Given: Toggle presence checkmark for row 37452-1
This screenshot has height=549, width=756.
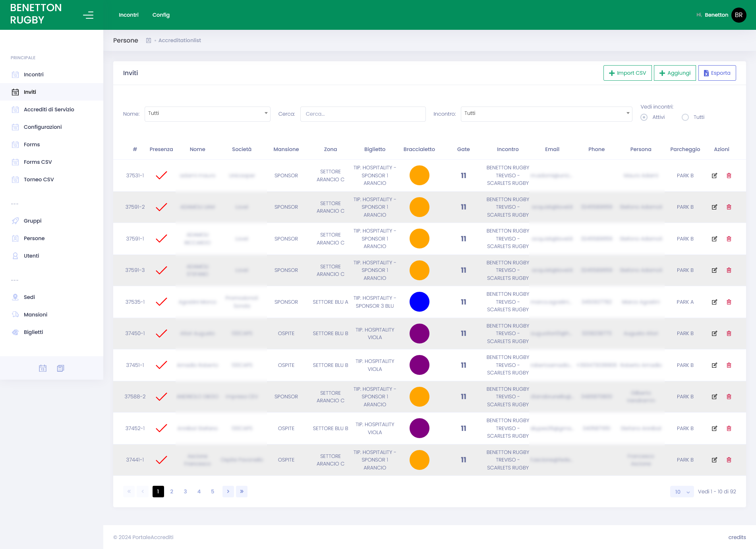Looking at the screenshot, I should (161, 429).
